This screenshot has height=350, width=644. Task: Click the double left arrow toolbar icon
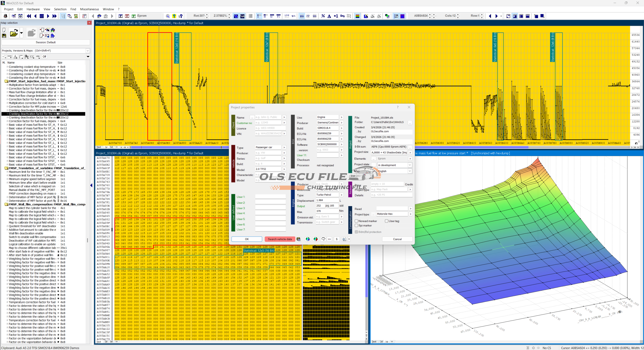pos(29,16)
